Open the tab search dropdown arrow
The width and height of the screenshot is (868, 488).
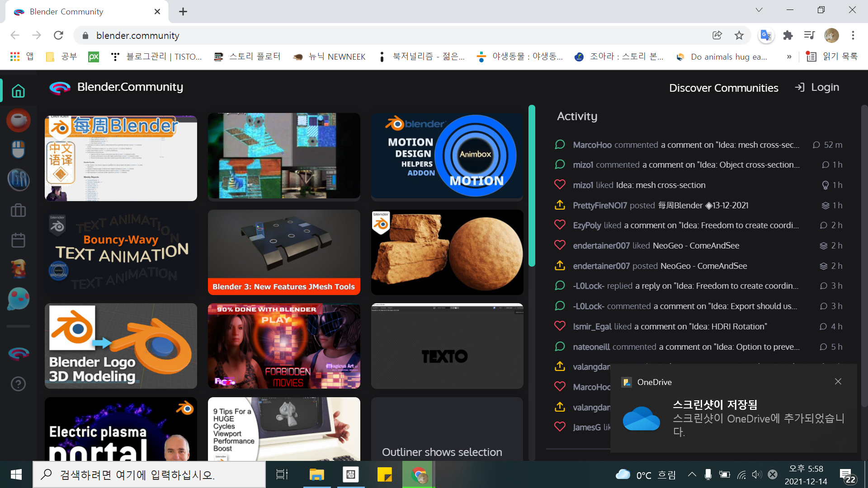coord(759,10)
